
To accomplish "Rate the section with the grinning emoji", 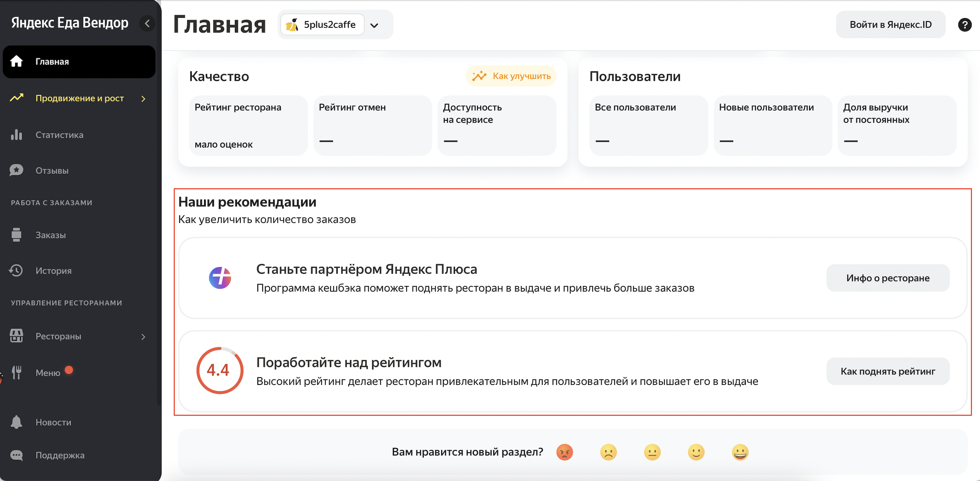I will click(740, 452).
